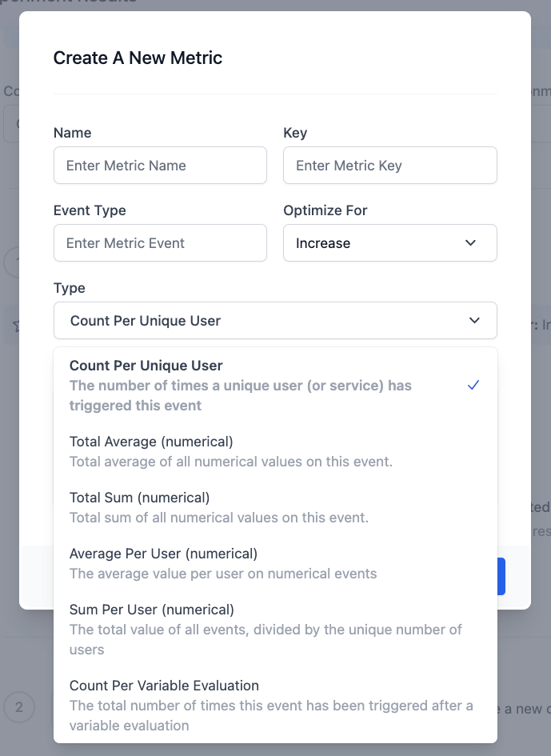Select Count Per Variable Evaluation option

164,686
